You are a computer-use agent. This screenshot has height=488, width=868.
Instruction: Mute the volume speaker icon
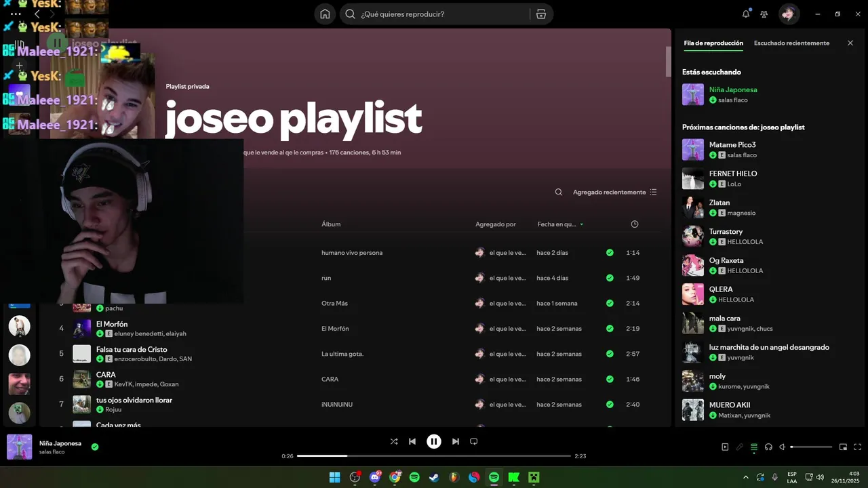point(783,447)
